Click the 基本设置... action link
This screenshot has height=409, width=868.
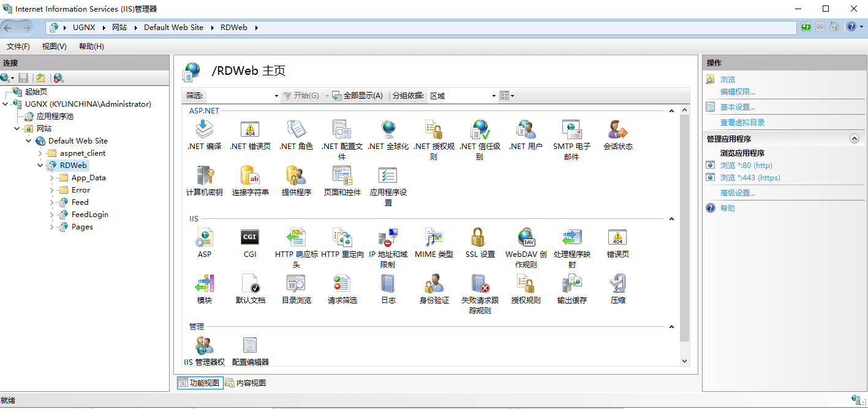738,107
